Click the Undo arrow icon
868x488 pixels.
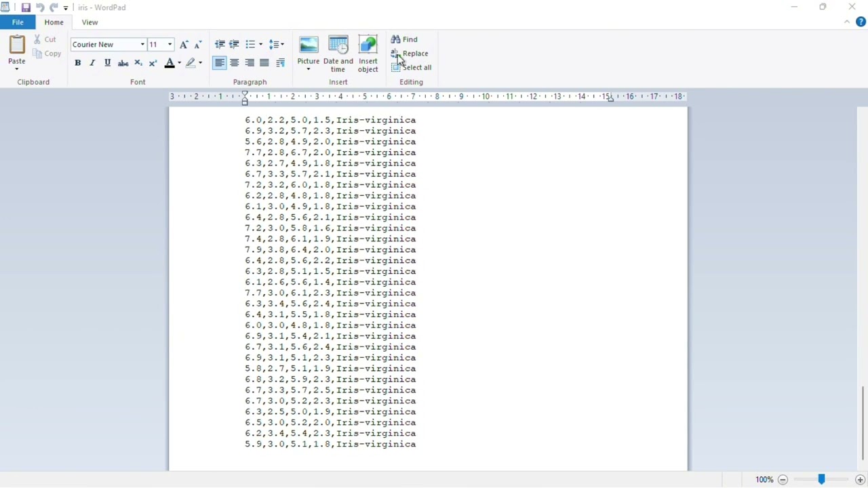tap(40, 7)
